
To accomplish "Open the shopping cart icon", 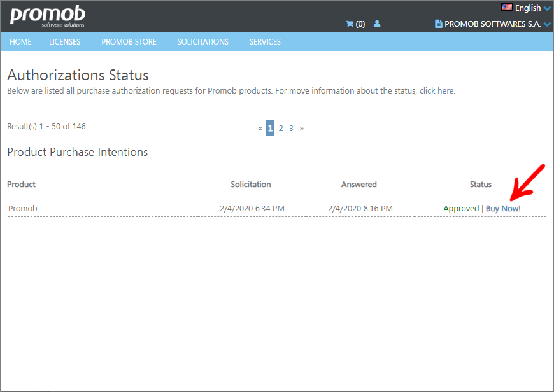I will pyautogui.click(x=350, y=24).
